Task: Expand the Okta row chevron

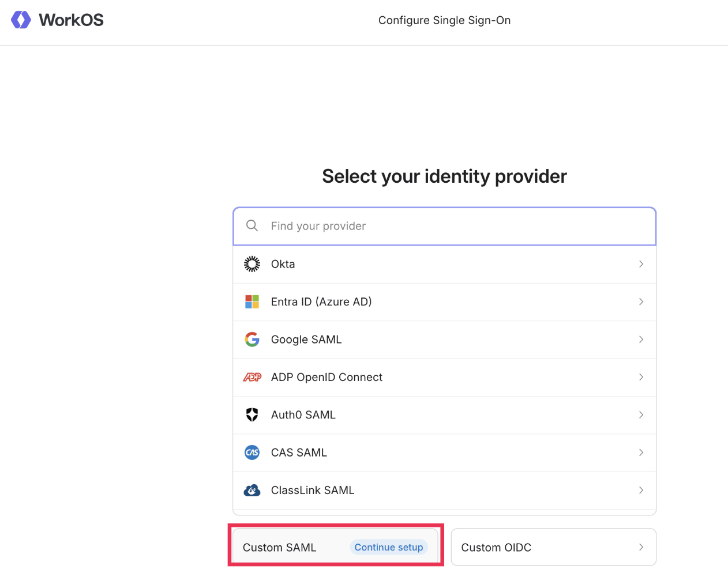Action: [641, 264]
